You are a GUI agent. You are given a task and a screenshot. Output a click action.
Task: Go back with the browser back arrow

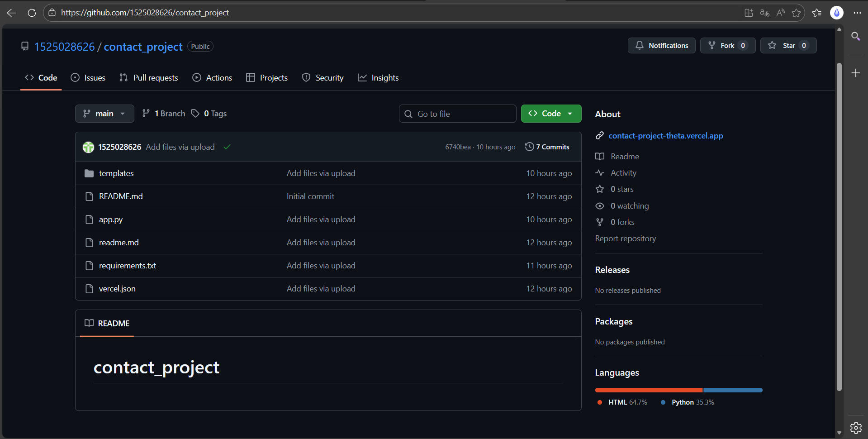pos(12,13)
